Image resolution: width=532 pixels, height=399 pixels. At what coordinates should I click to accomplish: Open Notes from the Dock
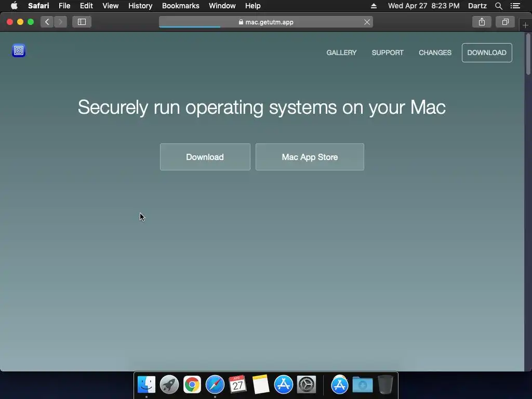tap(261, 384)
